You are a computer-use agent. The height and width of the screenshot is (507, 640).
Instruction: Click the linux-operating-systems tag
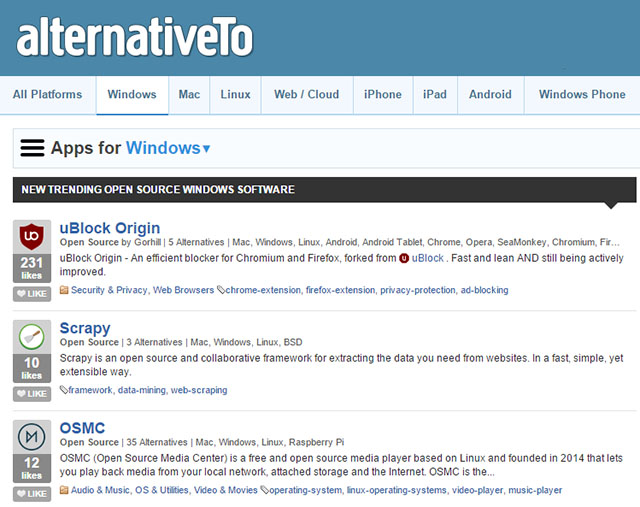(x=397, y=490)
